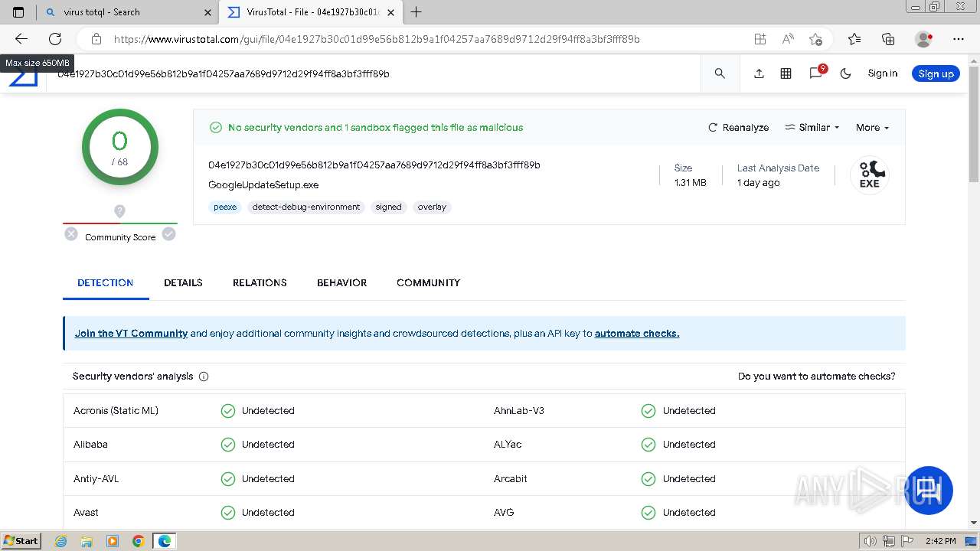Click the hash search input field
The width and height of the screenshot is (980, 551).
pos(375,73)
